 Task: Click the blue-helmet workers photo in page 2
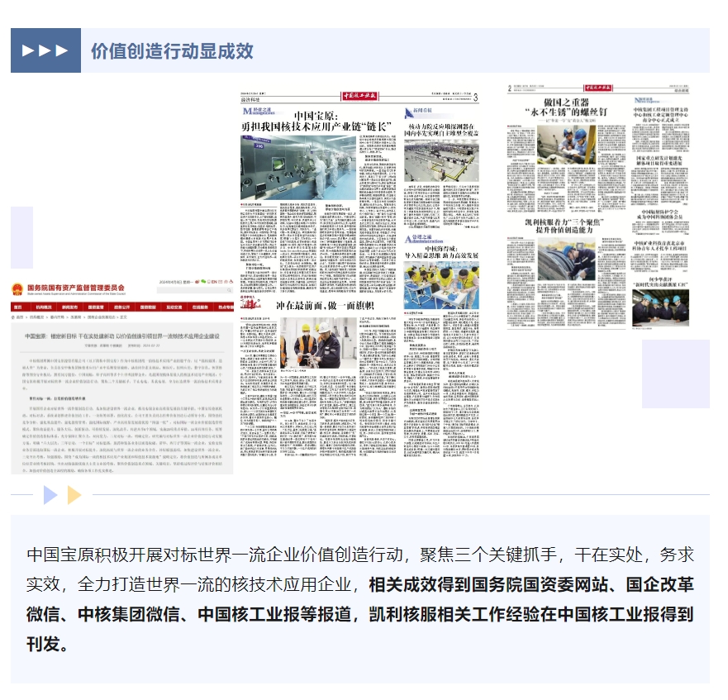pos(566,144)
